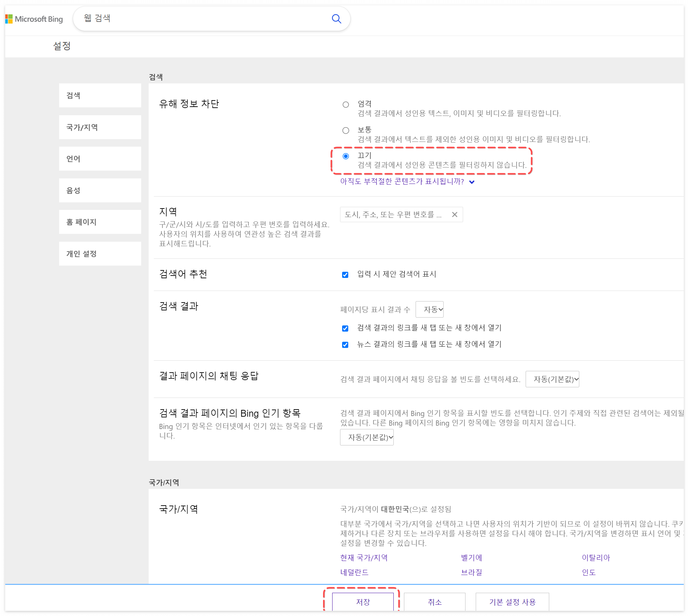
Task: Click the search magnifier icon
Action: point(336,19)
